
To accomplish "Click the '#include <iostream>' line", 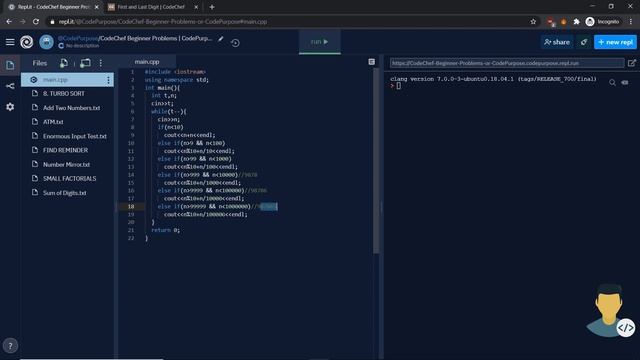I will click(x=176, y=72).
